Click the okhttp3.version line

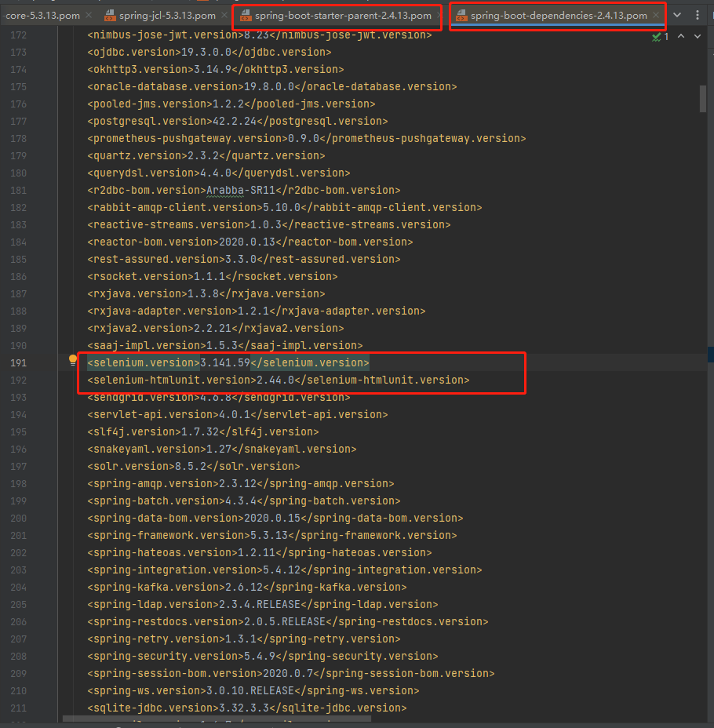click(x=216, y=69)
